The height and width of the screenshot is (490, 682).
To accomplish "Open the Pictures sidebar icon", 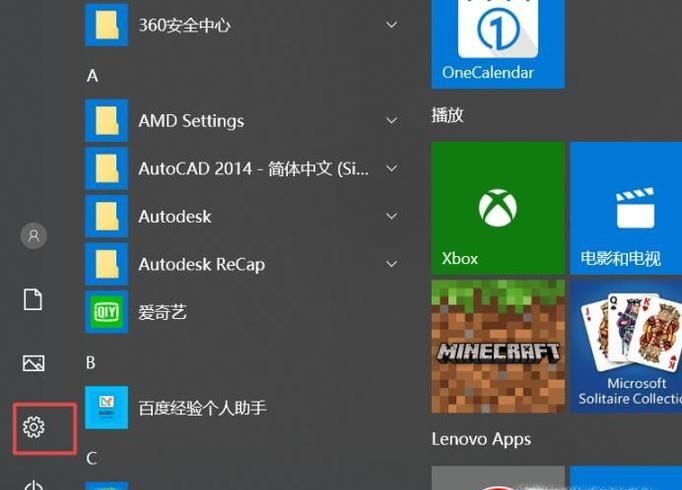I will pyautogui.click(x=33, y=363).
